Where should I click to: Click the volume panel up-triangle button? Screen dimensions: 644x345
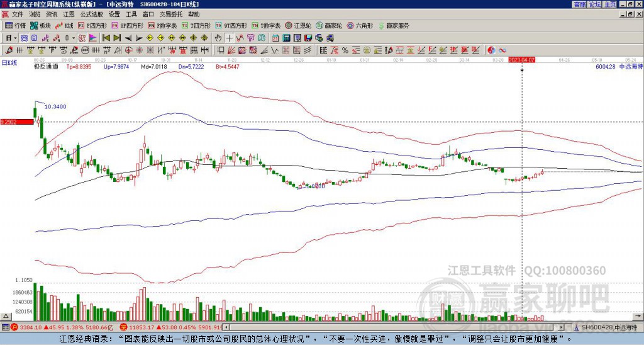(6, 316)
